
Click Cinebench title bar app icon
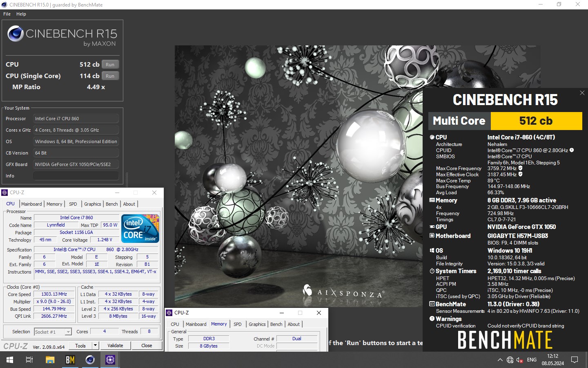(x=4, y=4)
